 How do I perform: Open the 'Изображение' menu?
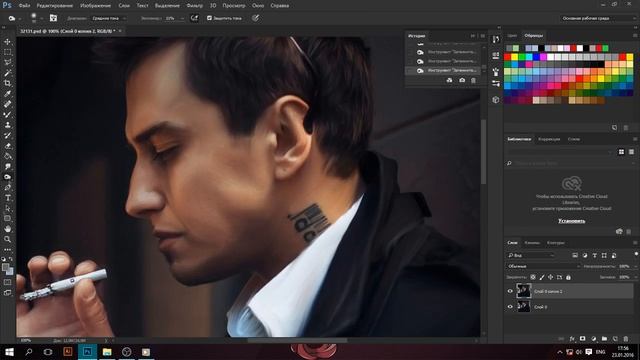[95, 6]
